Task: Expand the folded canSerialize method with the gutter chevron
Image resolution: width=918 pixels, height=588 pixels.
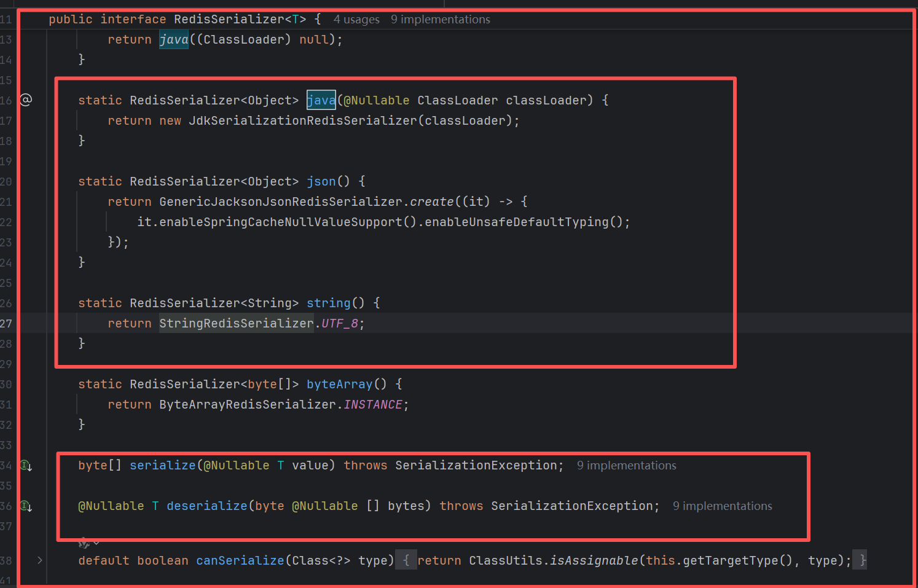Action: [40, 560]
